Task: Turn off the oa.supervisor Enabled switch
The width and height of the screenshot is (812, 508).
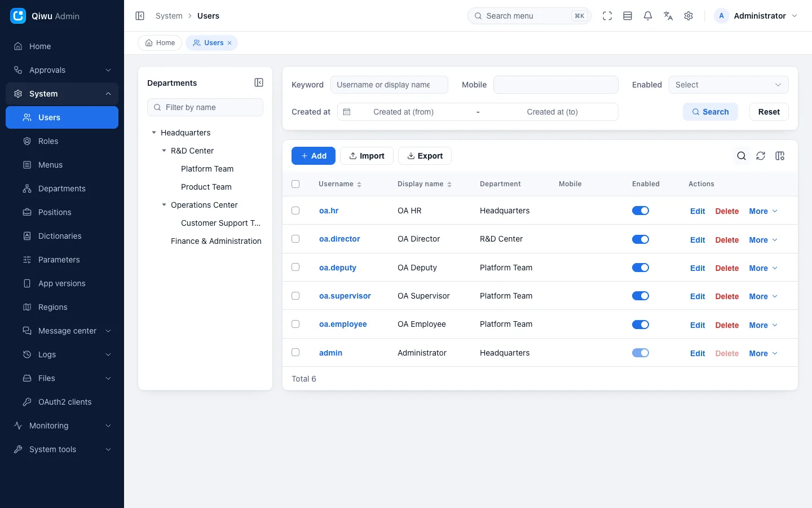Action: pos(641,296)
